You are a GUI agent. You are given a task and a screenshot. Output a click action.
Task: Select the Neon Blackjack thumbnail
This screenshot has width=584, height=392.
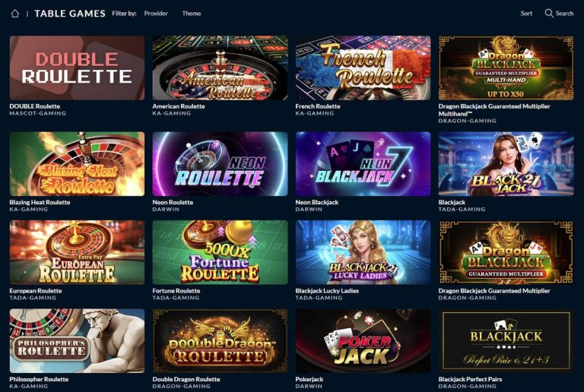click(x=363, y=163)
